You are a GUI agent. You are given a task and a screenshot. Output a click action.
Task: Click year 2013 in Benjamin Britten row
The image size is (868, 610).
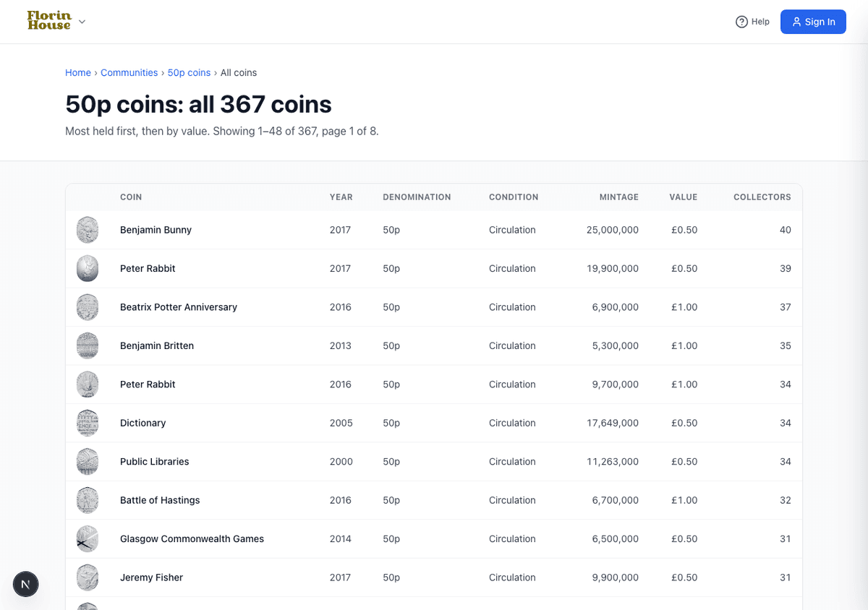pyautogui.click(x=341, y=345)
